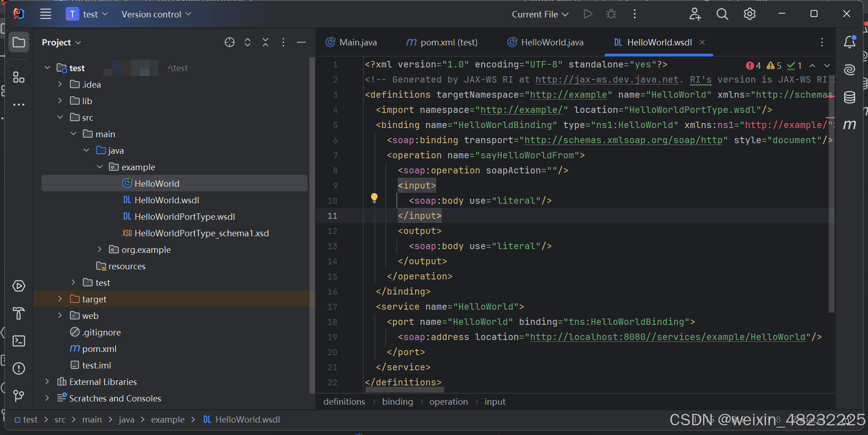Switch to pom.xml (test) tab

click(442, 42)
